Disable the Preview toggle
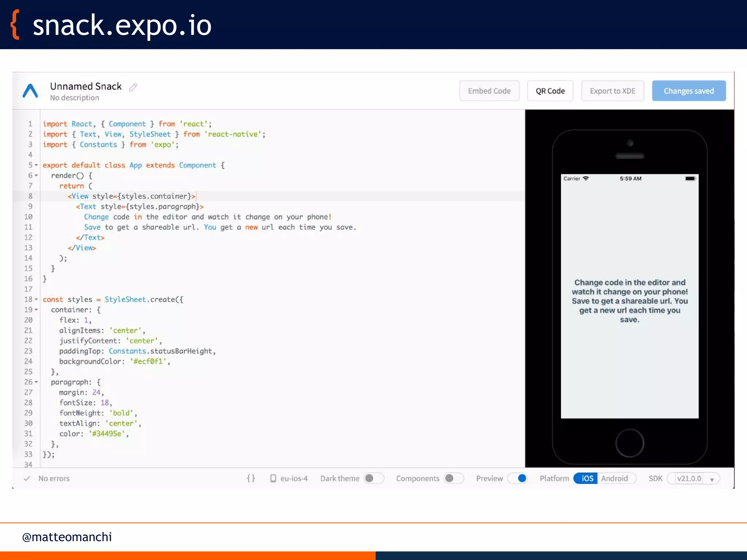Screen dimensions: 747x560 [x=517, y=478]
